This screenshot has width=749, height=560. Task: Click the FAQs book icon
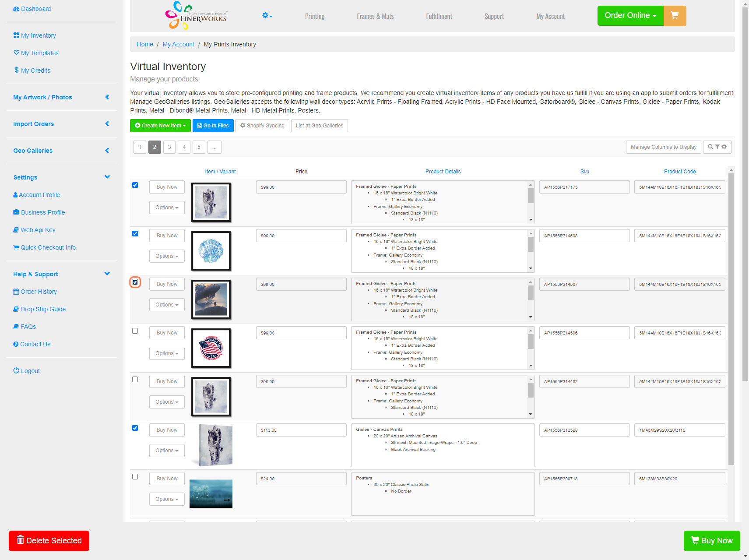tap(16, 327)
